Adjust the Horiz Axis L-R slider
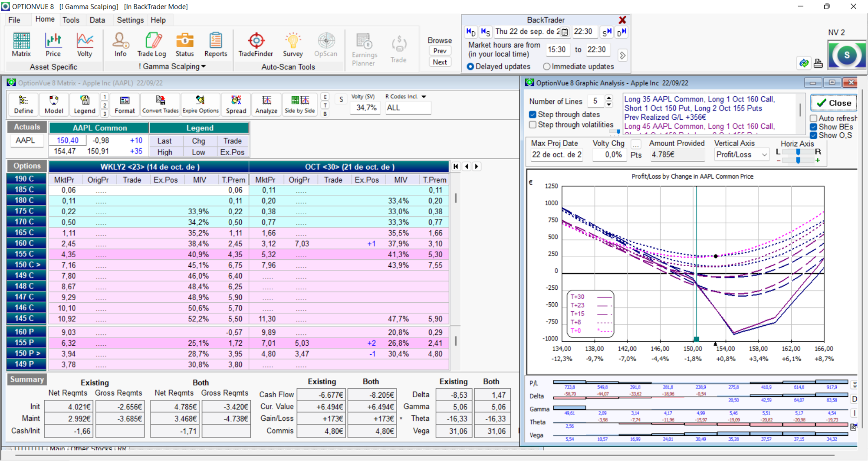 [x=798, y=152]
